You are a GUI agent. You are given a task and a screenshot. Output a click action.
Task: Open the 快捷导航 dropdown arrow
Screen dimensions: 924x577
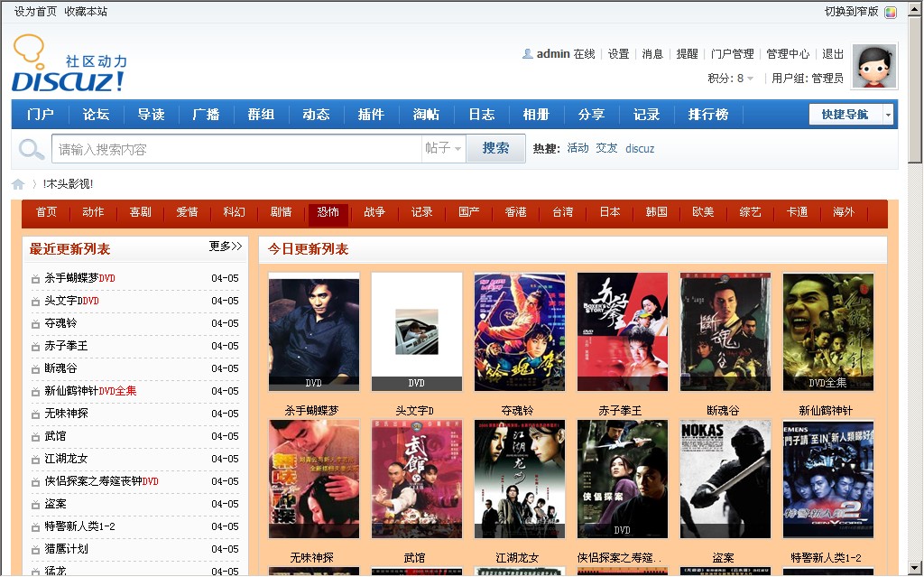click(x=888, y=115)
